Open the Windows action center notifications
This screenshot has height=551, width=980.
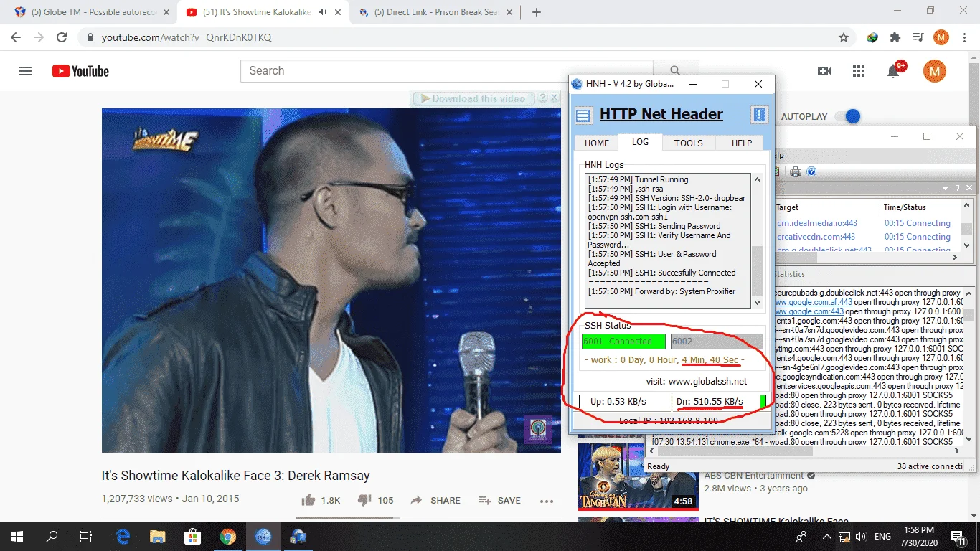[958, 536]
